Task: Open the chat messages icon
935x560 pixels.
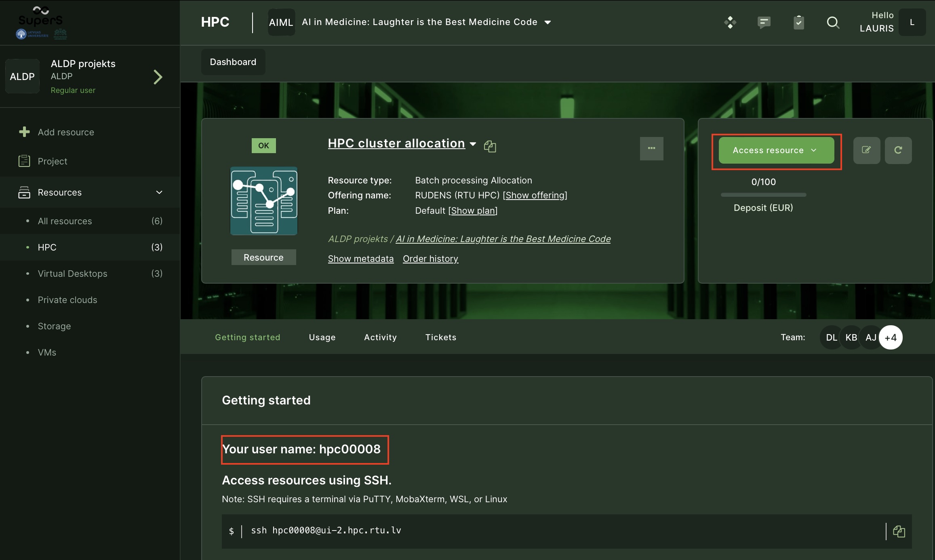Action: pyautogui.click(x=764, y=22)
